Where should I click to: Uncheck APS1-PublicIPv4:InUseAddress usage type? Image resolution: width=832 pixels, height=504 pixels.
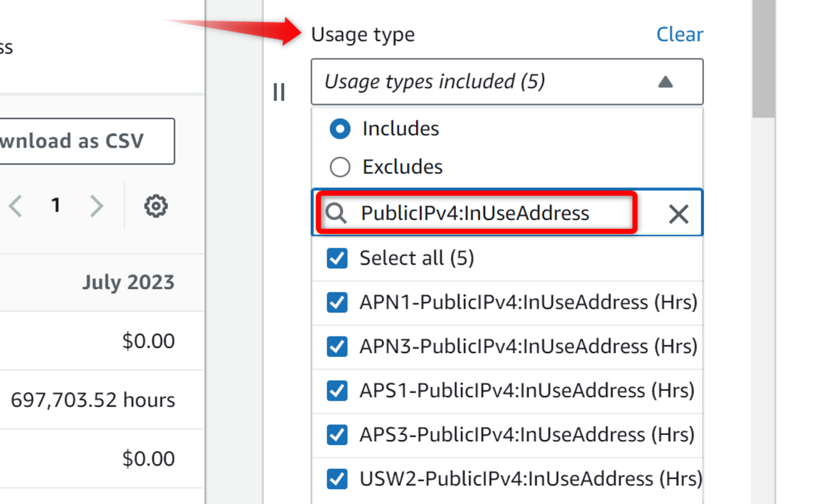pyautogui.click(x=337, y=390)
